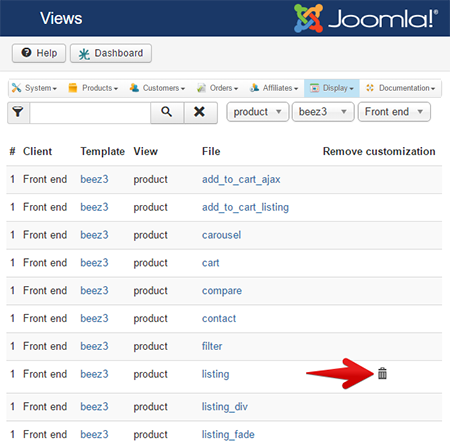Click beez3 template in listing_div row

[94, 407]
